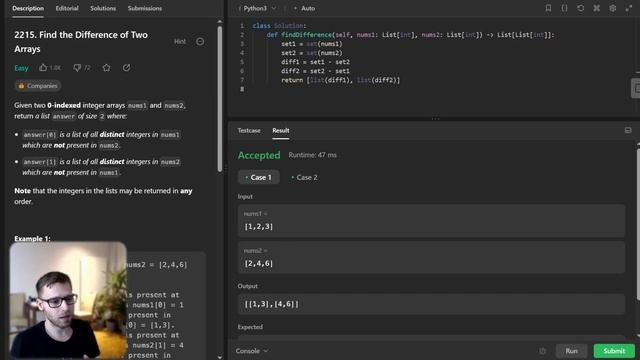
Task: Click the circle icon next to Hint
Action: 200,42
